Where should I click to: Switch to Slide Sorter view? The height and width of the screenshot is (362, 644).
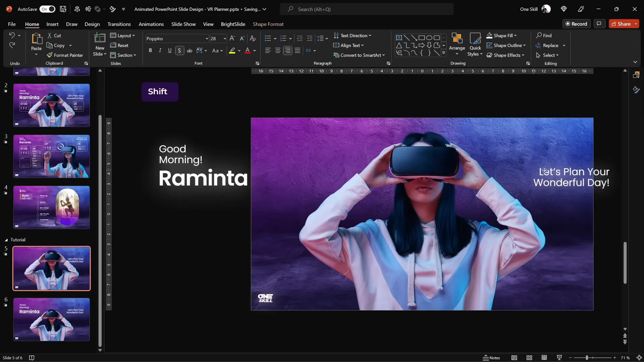click(529, 357)
